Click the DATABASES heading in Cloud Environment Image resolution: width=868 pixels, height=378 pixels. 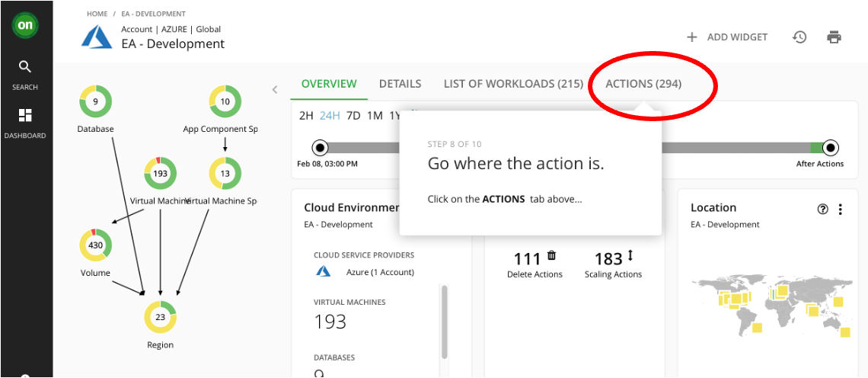point(334,357)
